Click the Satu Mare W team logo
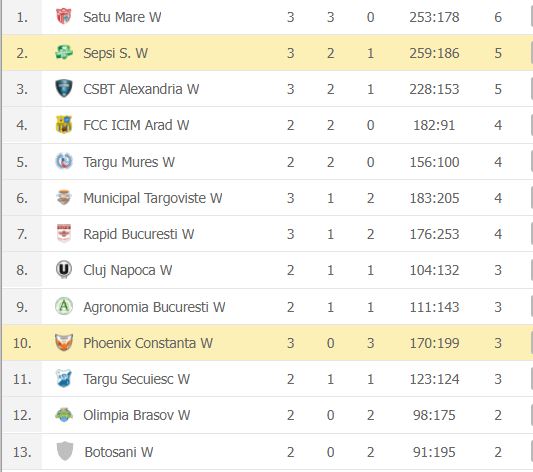The width and height of the screenshot is (533, 472). (x=64, y=16)
